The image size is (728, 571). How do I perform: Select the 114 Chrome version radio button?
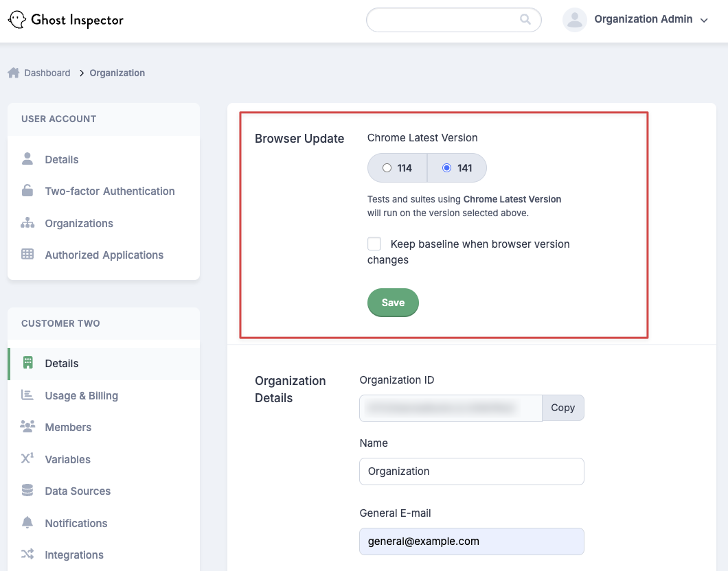(387, 167)
